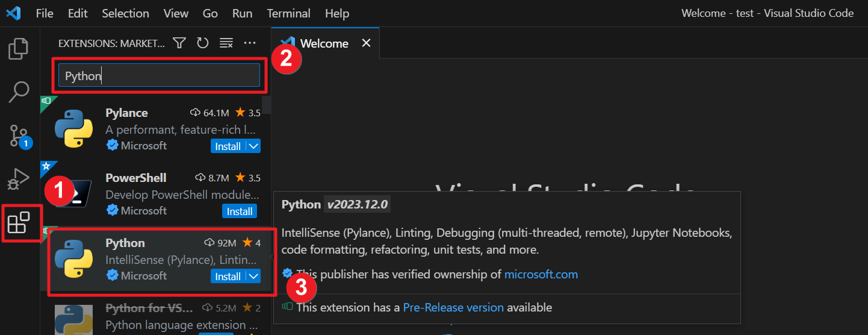Image resolution: width=868 pixels, height=335 pixels.
Task: Open the Explorer view in activity bar
Action: (x=19, y=49)
